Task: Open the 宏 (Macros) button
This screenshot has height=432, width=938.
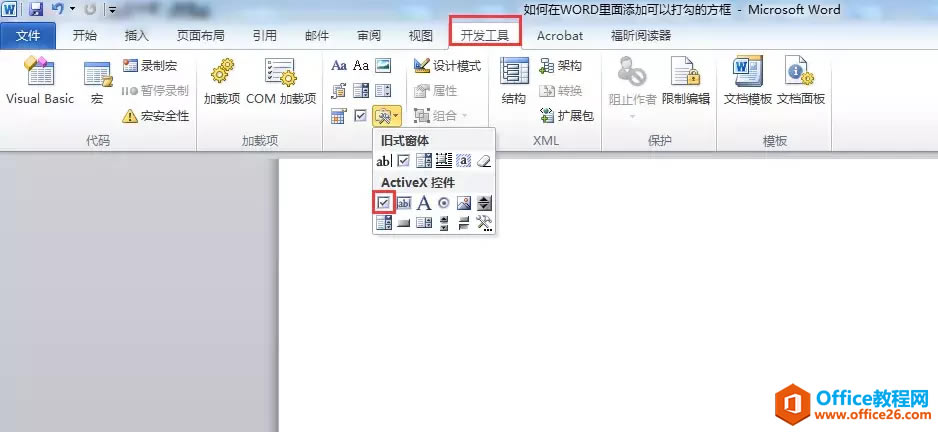Action: click(x=97, y=83)
